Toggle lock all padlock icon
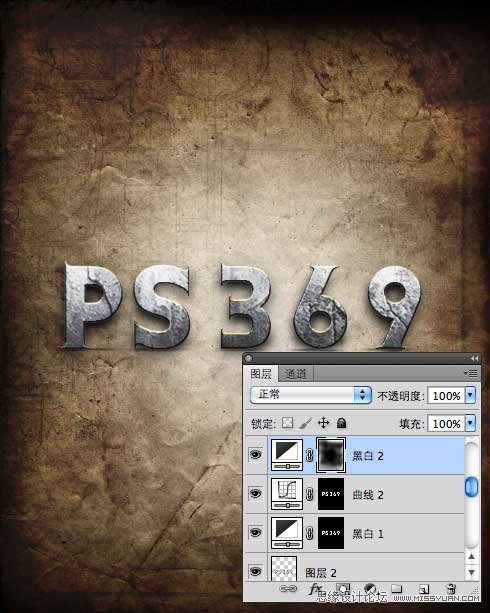The width and height of the screenshot is (490, 613). click(x=341, y=423)
